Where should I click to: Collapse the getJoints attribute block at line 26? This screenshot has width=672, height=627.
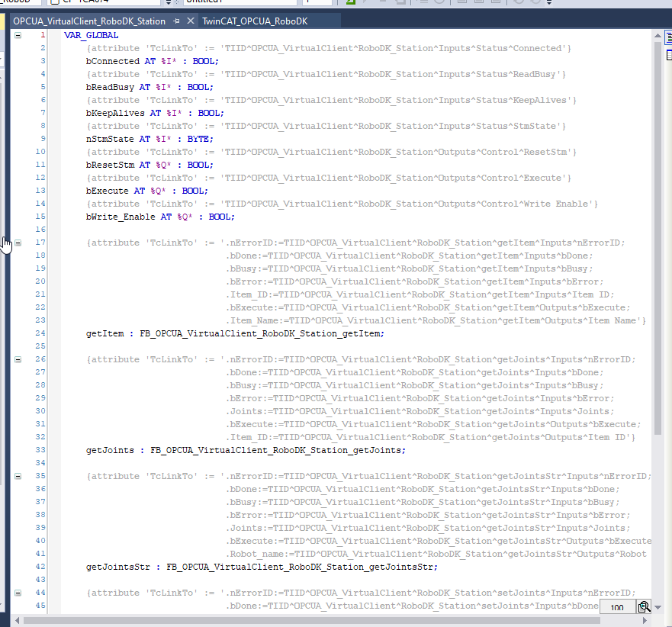[18, 359]
